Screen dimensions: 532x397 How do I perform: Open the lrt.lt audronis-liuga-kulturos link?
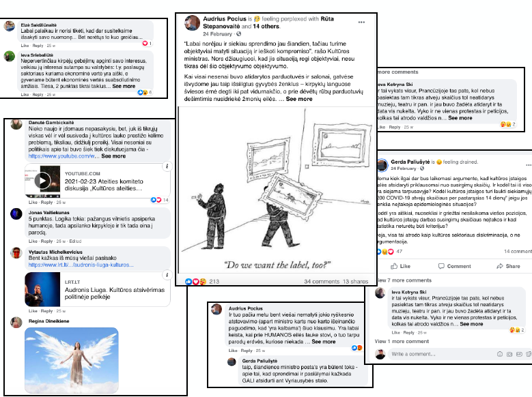click(x=81, y=265)
